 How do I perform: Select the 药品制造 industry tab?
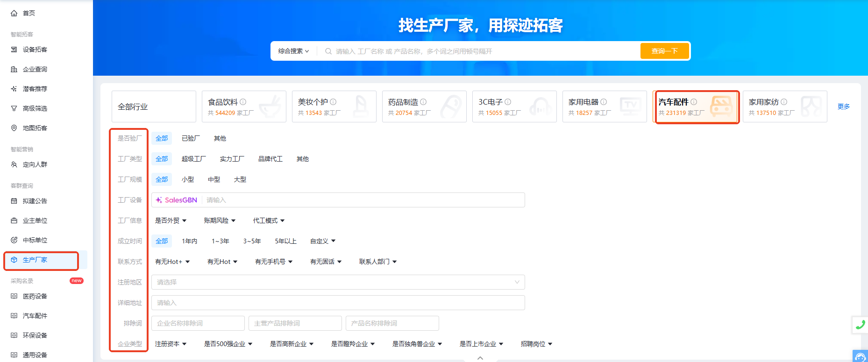point(424,106)
